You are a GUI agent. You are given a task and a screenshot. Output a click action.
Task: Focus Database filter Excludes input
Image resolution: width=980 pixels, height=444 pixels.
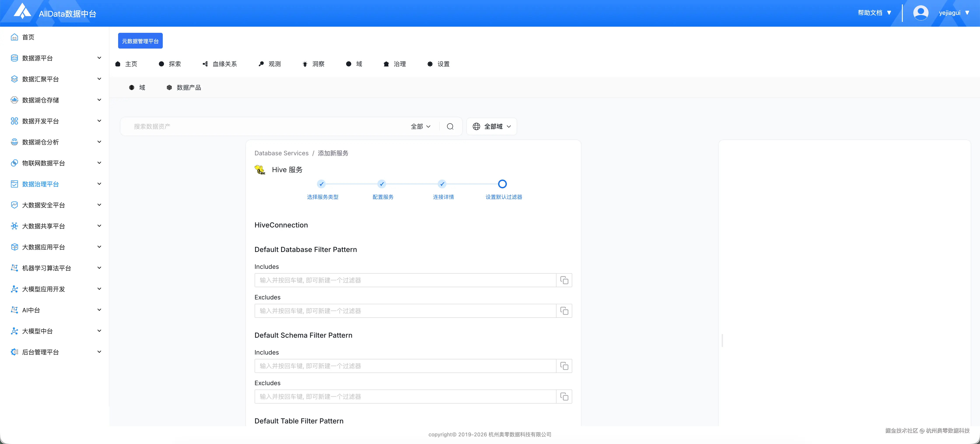[406, 311]
